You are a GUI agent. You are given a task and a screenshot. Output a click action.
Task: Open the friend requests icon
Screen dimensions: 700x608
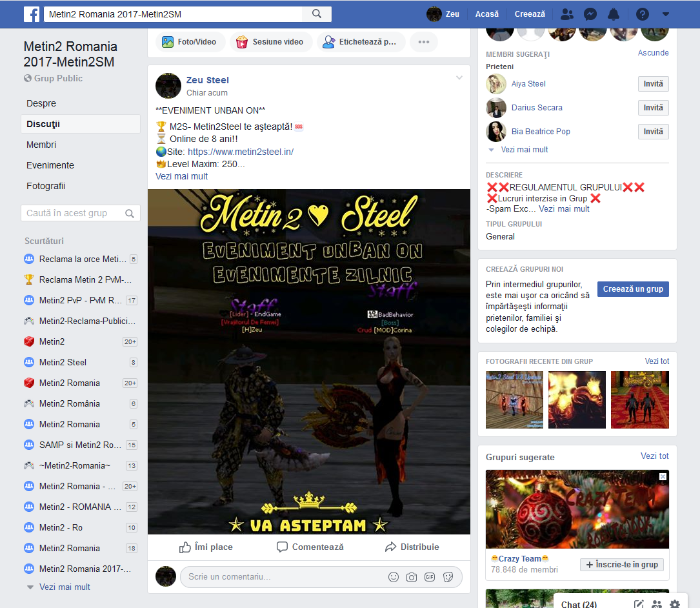(x=567, y=14)
